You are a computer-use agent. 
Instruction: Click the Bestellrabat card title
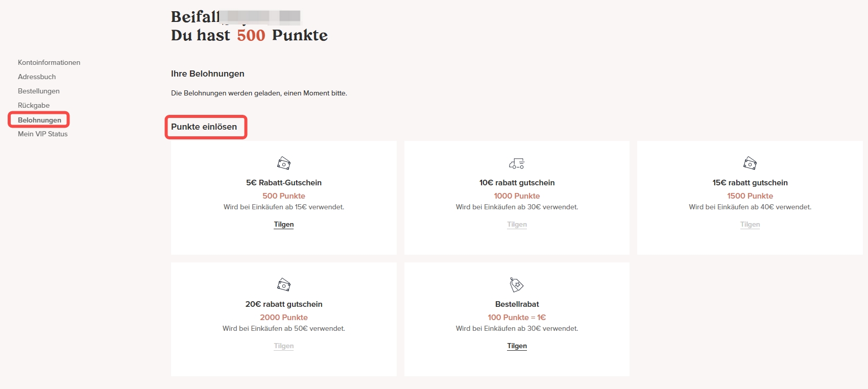517,304
